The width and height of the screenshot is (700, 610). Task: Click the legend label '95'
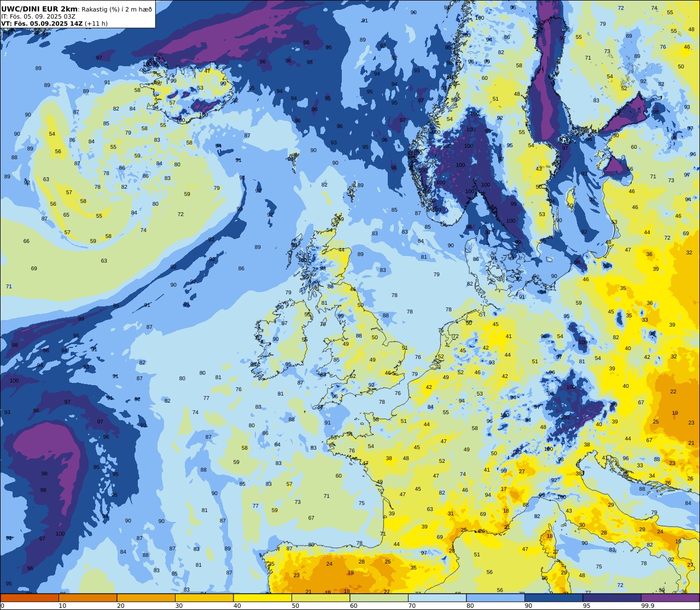586,606
